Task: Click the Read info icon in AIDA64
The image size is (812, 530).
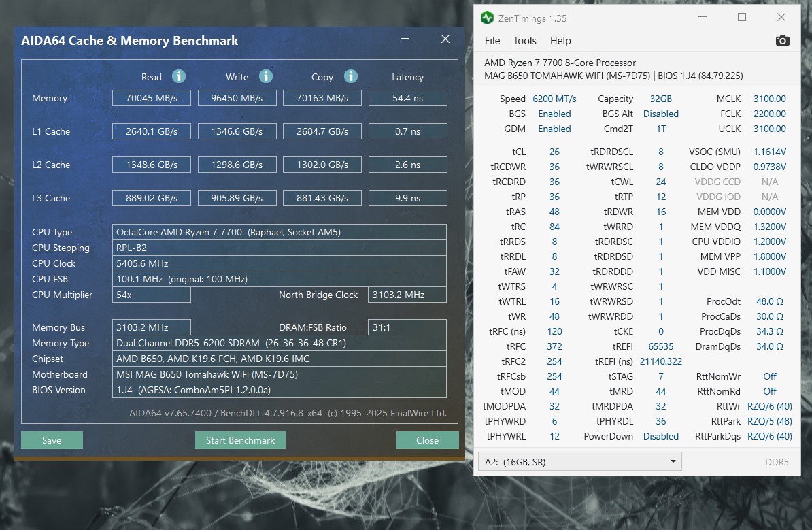Action: (179, 77)
